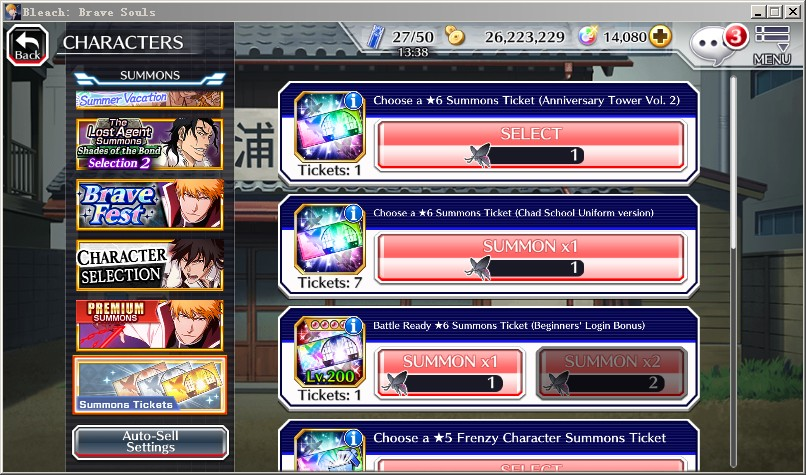The width and height of the screenshot is (806, 475).
Task: Open The Lost Agent Selection 2 banner
Action: coord(150,144)
